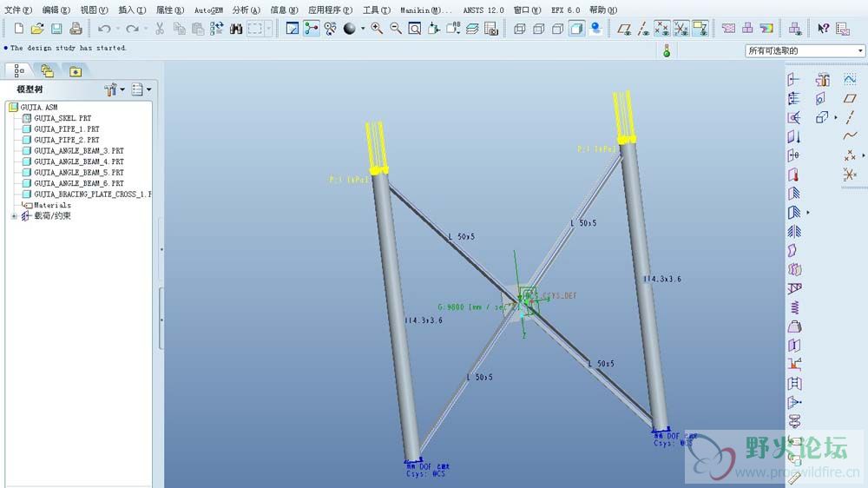Image resolution: width=868 pixels, height=488 pixels.
Task: Open the 插入 (Insert) menu
Action: coord(132,10)
